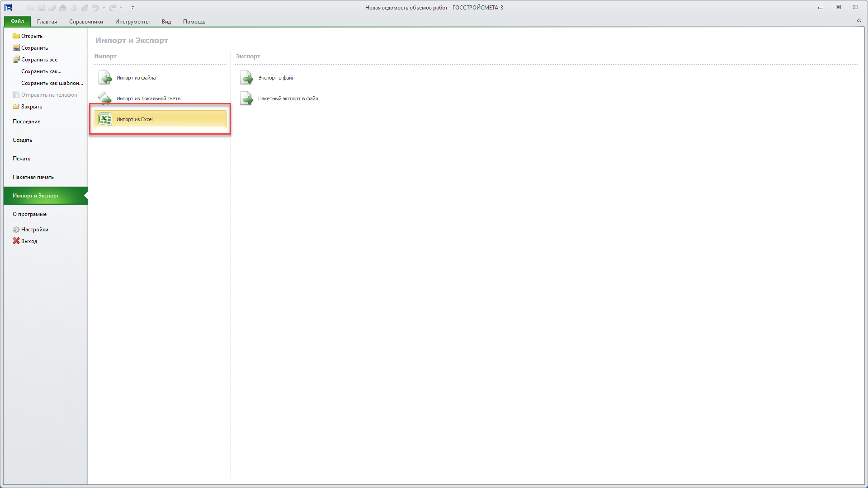The width and height of the screenshot is (868, 488).
Task: Click the new document icon in quick access toolbar
Action: [19, 8]
